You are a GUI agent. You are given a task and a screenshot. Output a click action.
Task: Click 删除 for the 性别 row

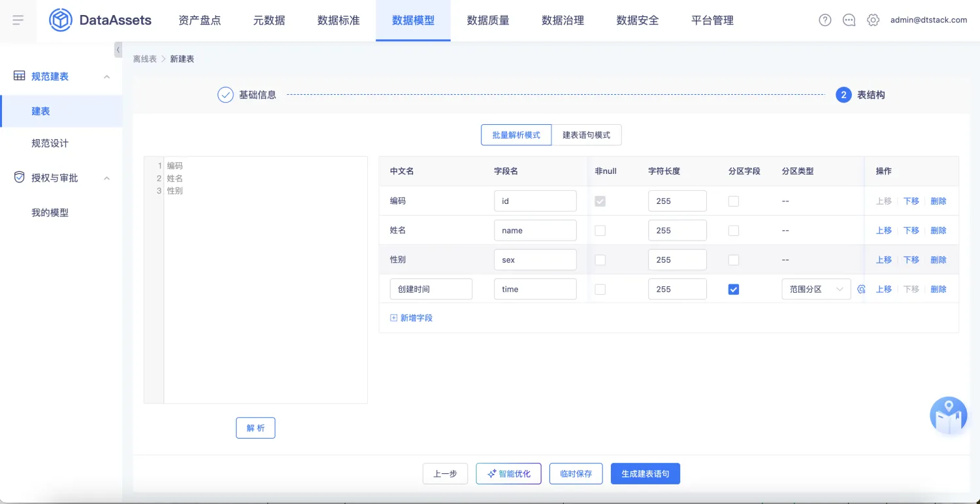(938, 260)
